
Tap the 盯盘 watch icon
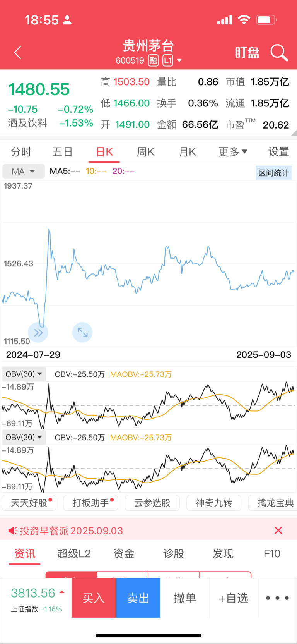tap(247, 53)
